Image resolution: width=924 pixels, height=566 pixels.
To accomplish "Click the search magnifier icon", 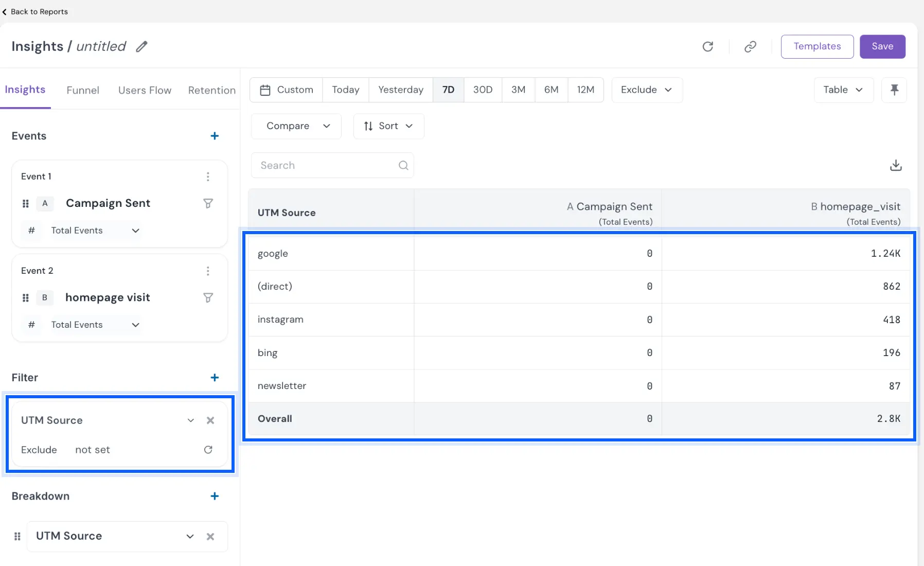I will (403, 165).
